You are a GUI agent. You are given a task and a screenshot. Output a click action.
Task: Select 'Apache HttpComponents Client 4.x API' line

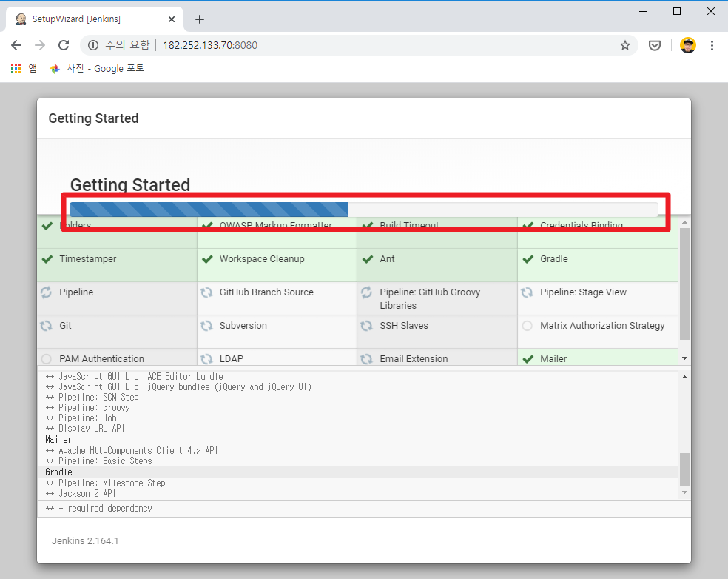point(132,450)
